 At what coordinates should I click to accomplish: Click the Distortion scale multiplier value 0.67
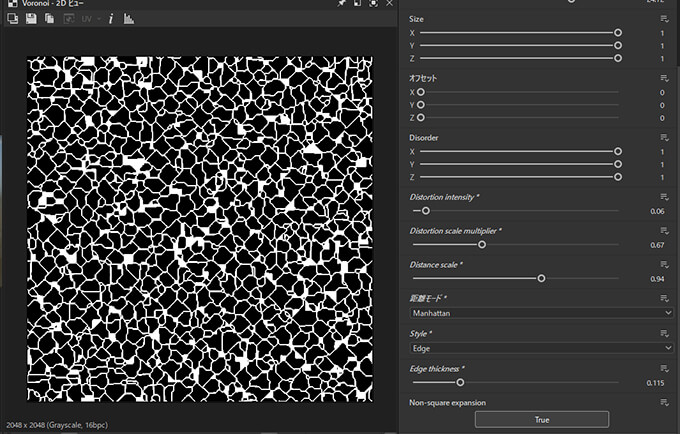(657, 245)
